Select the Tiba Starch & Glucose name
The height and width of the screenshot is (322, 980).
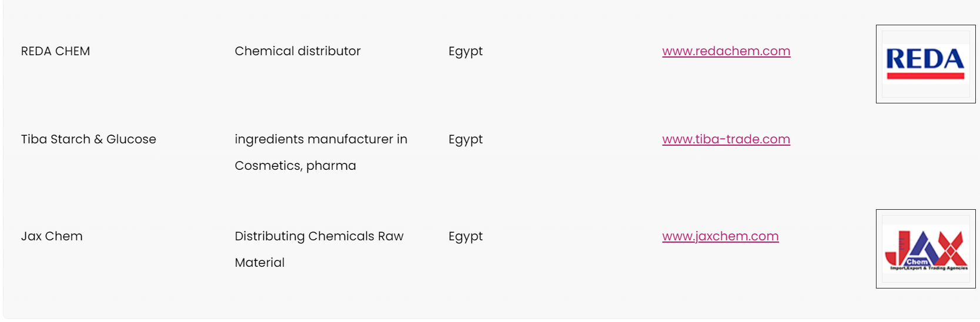[x=88, y=139]
